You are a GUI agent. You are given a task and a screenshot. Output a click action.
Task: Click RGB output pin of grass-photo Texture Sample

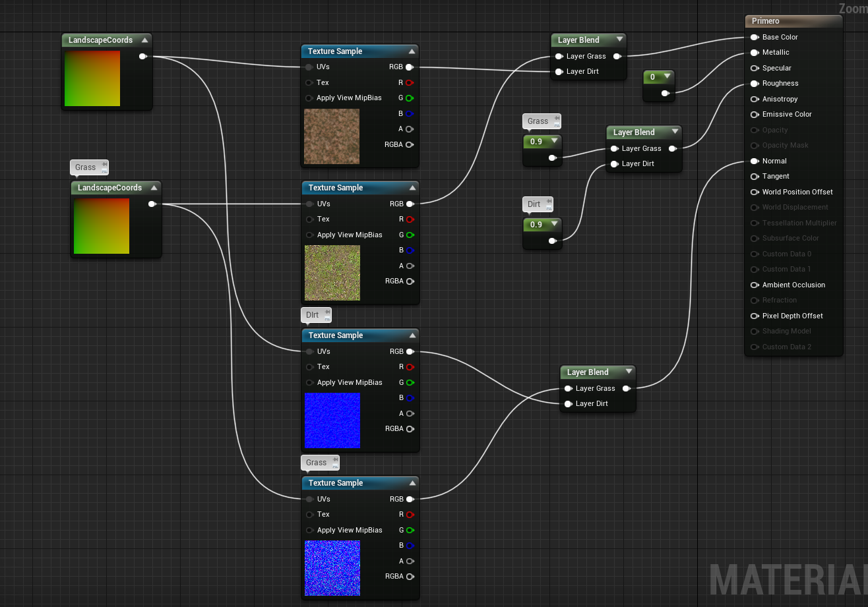click(410, 204)
